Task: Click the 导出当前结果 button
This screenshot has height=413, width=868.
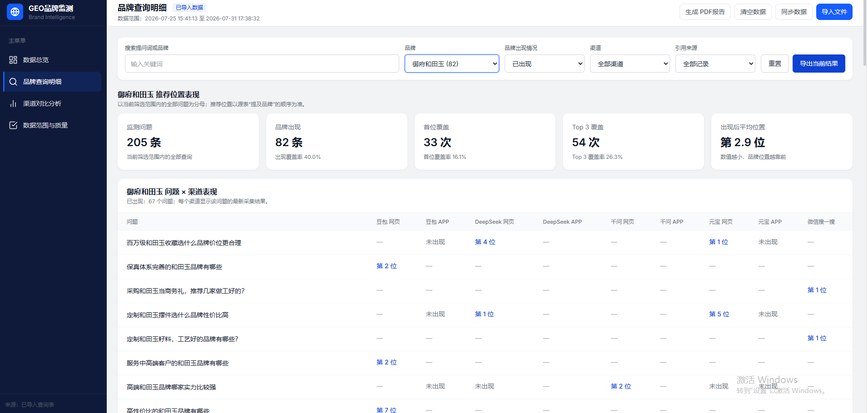Action: pyautogui.click(x=819, y=64)
